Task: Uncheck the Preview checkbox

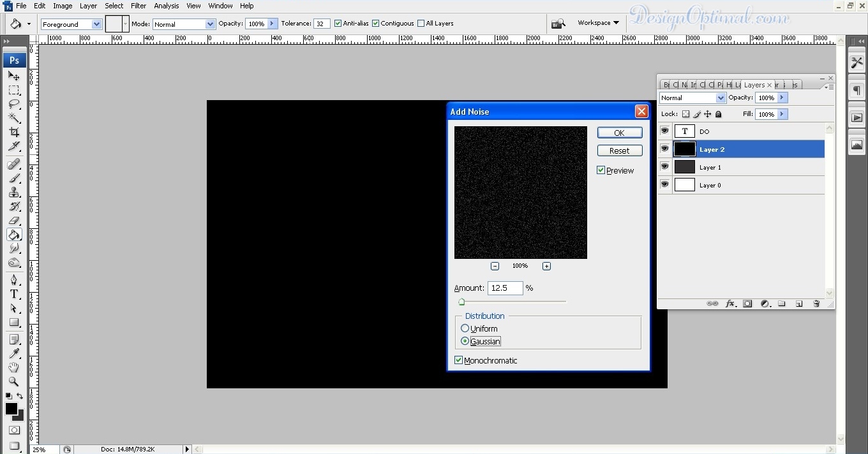Action: coord(601,170)
